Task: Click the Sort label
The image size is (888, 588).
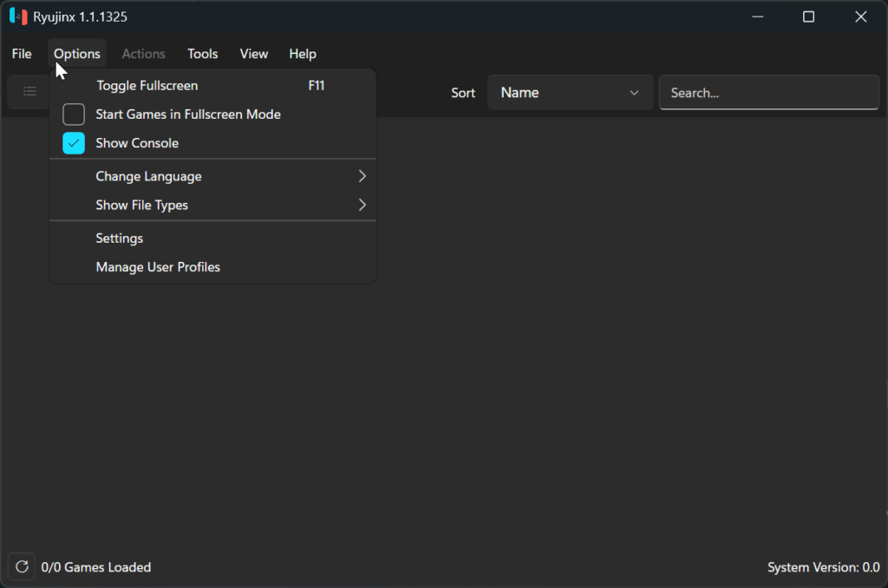Action: click(x=463, y=93)
